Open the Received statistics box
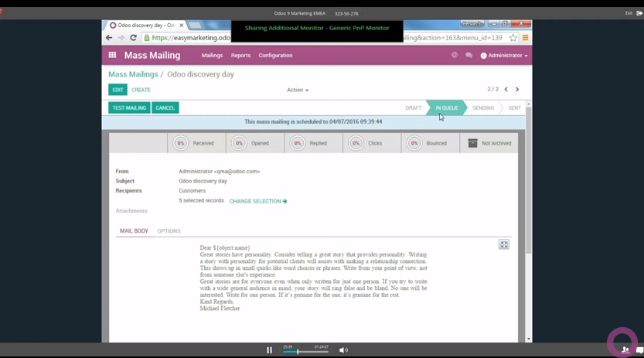 (x=196, y=143)
